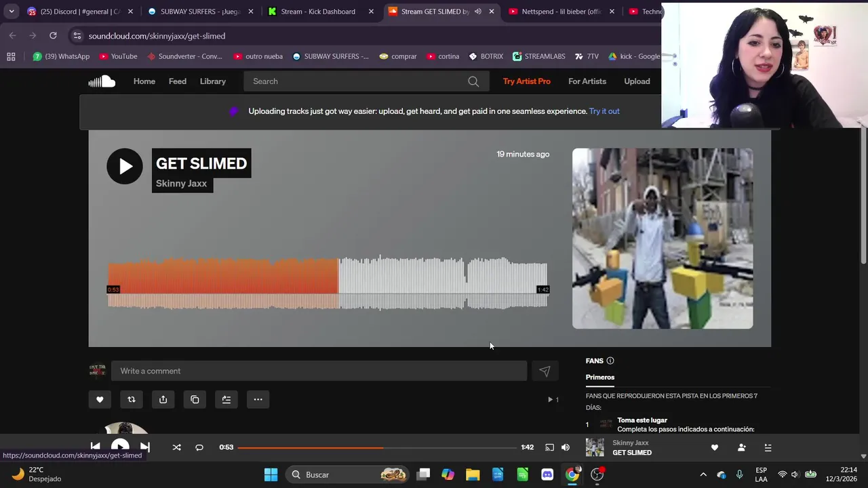The height and width of the screenshot is (488, 868).
Task: Open the STREAMLABS bookmark
Action: coord(539,56)
